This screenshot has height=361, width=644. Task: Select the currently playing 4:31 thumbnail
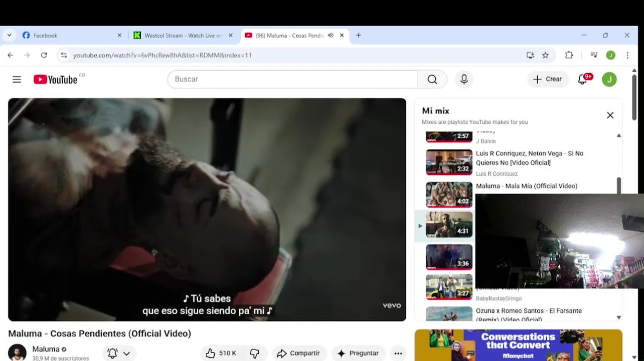coord(449,224)
